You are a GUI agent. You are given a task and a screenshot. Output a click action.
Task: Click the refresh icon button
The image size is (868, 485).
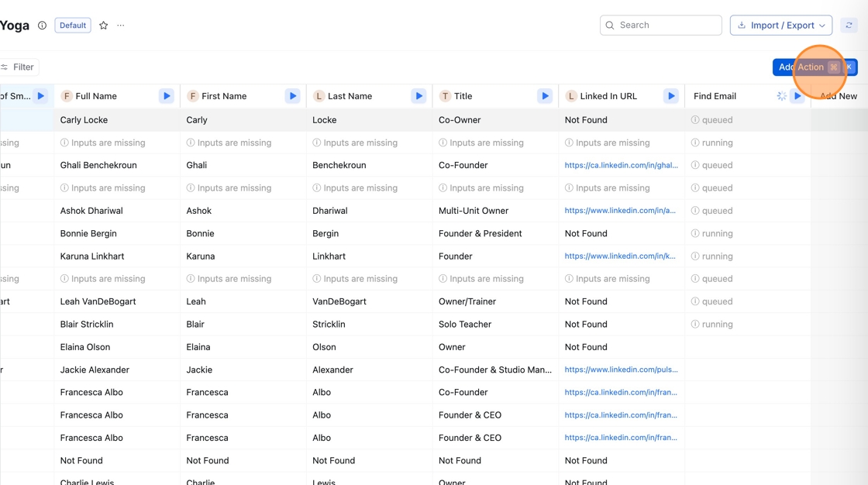(x=849, y=26)
